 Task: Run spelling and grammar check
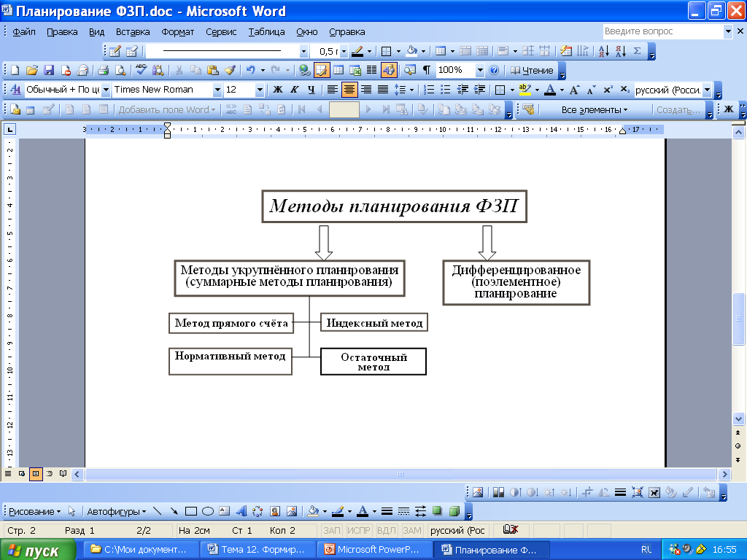click(x=141, y=71)
